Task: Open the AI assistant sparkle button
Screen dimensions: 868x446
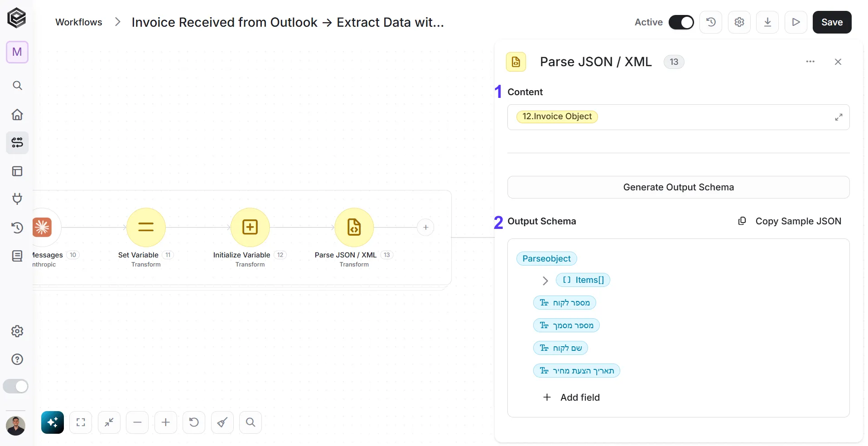Action: pos(53,422)
